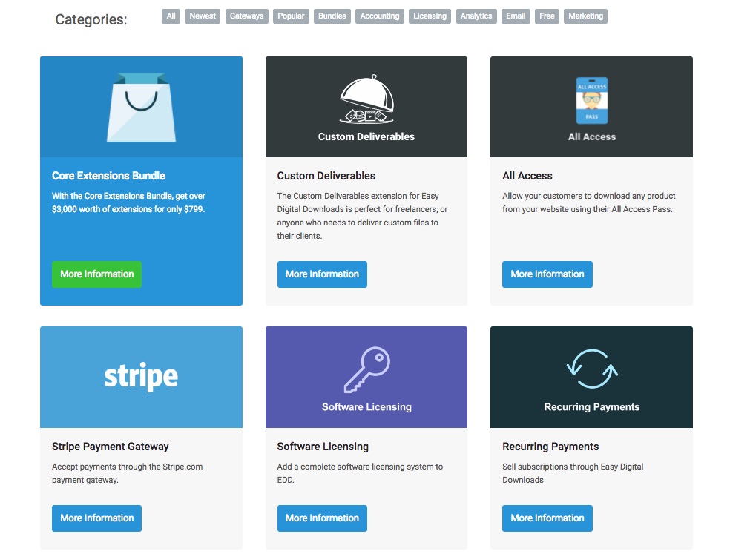Image resolution: width=730 pixels, height=560 pixels.
Task: Show Free extensions category
Action: tap(547, 16)
